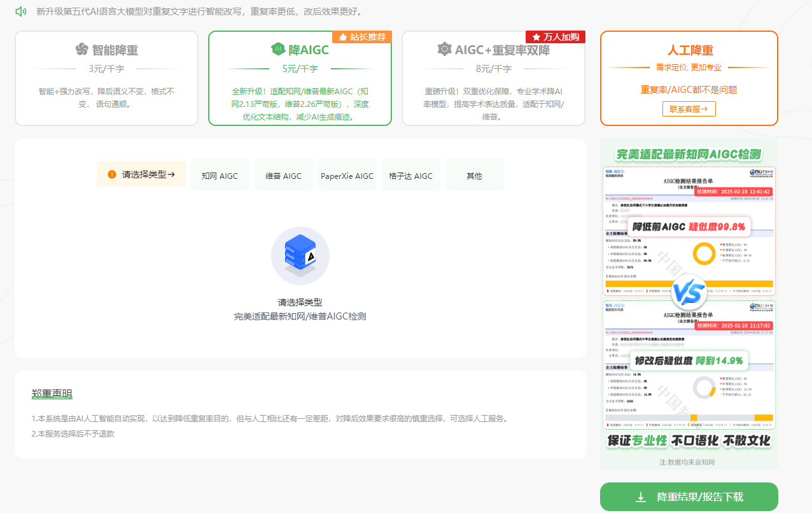Image resolution: width=812 pixels, height=513 pixels.
Task: Click the blue VS badge in the ad
Action: pyautogui.click(x=689, y=293)
